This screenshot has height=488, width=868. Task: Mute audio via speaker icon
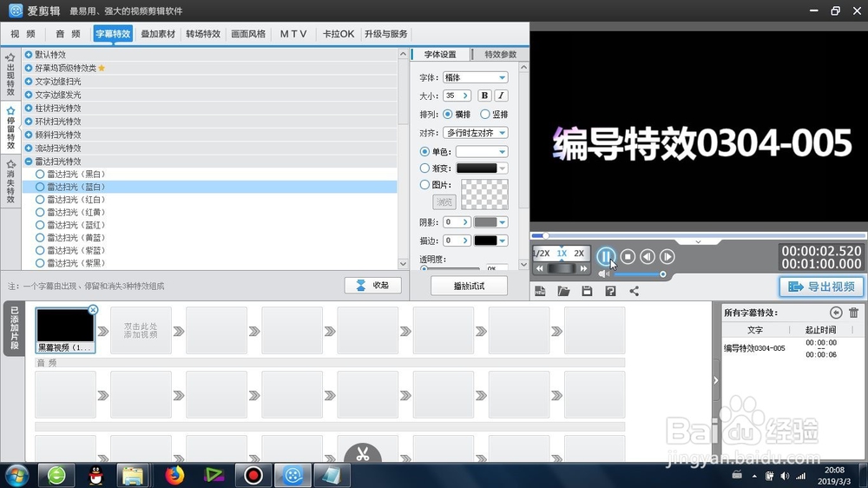[603, 274]
